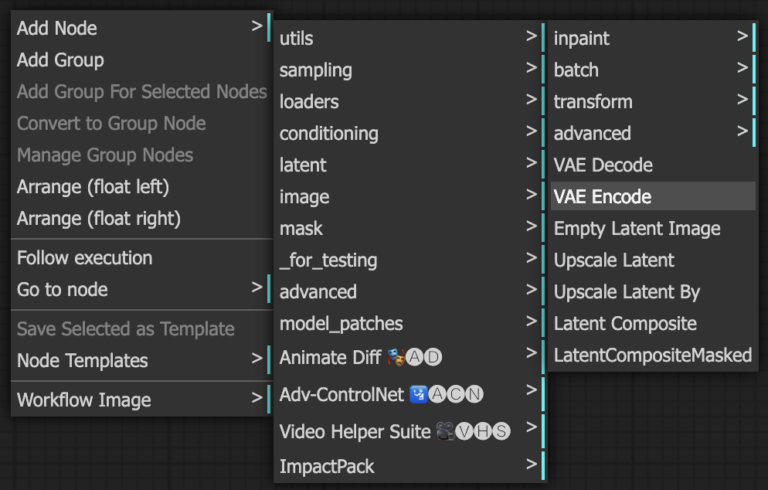Click Add Group option
The height and width of the screenshot is (490, 768).
coord(60,60)
